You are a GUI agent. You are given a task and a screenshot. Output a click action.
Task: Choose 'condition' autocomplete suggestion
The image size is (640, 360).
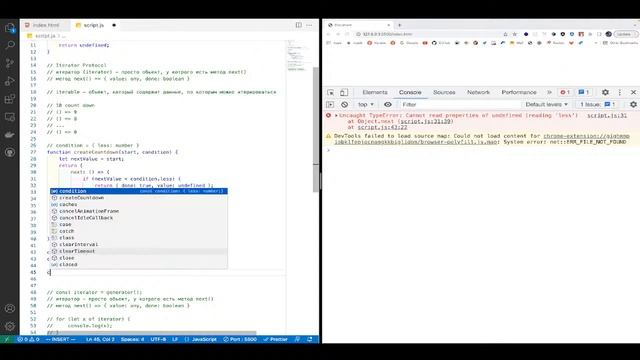[139, 191]
